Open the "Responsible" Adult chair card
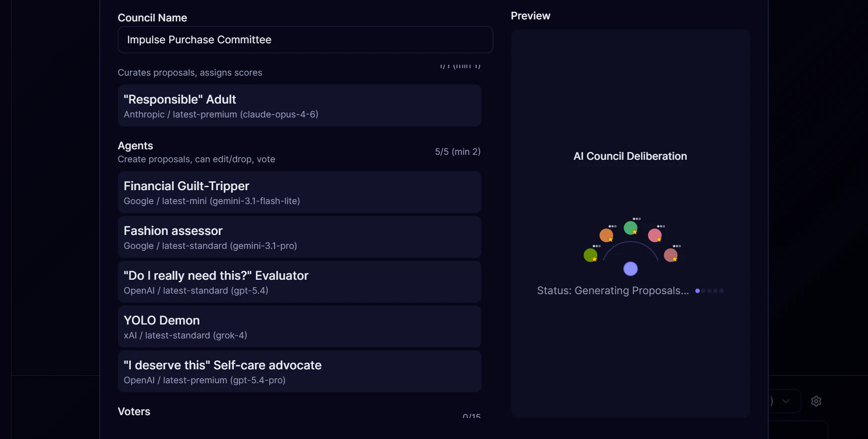The image size is (868, 439). 299,106
